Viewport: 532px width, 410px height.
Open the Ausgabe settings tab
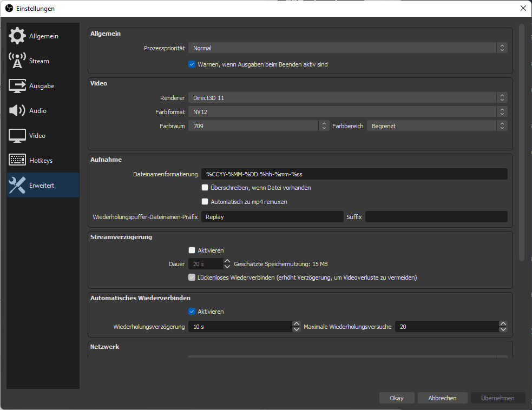(x=43, y=86)
